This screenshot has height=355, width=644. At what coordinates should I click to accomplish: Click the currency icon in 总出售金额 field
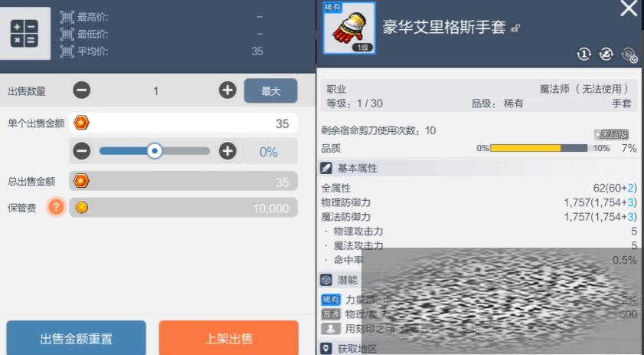81,181
